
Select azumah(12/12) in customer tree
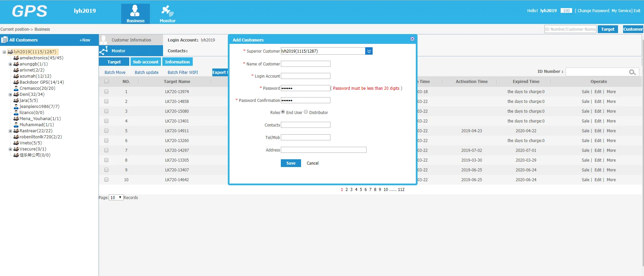click(35, 76)
